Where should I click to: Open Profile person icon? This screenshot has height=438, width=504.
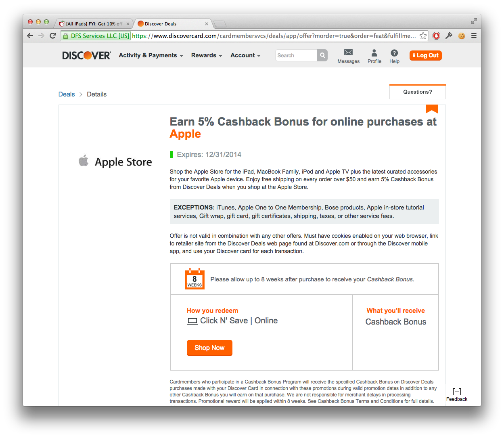[374, 52]
